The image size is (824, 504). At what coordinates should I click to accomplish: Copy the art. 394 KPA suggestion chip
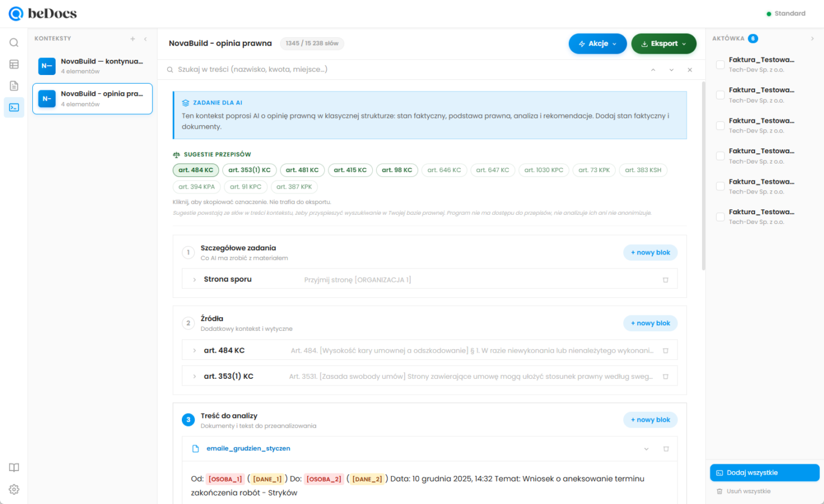click(197, 187)
